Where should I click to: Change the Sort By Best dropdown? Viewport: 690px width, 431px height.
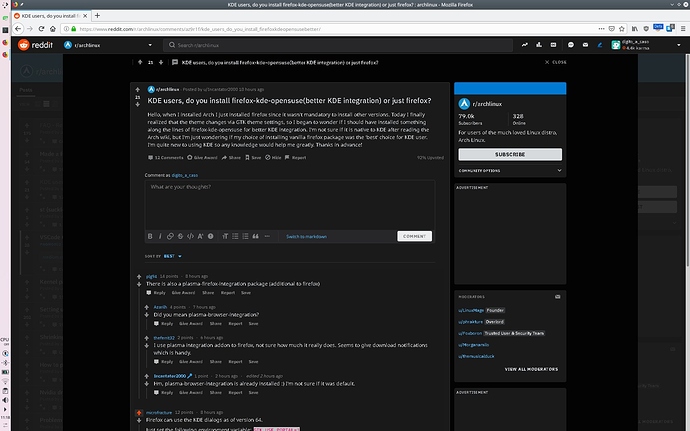[x=172, y=256]
